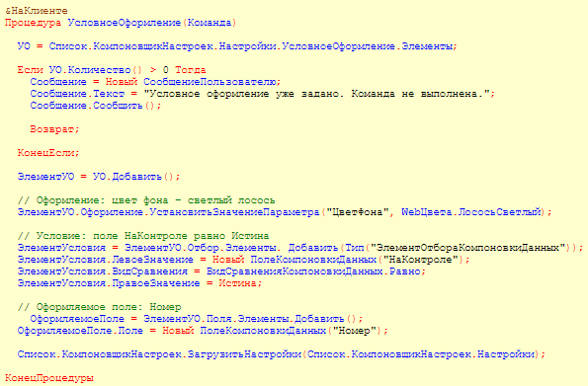Click the &НаКлиенте directive line
The image size is (588, 386).
pos(36,11)
